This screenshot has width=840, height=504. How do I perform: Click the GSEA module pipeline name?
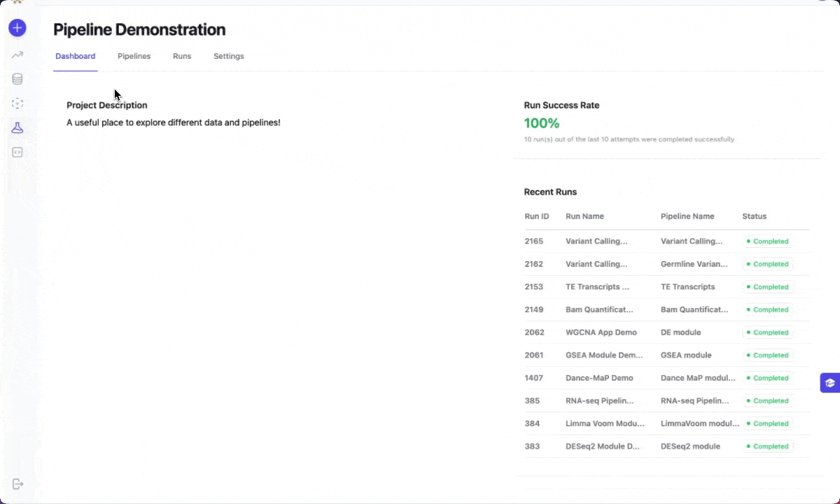point(687,355)
